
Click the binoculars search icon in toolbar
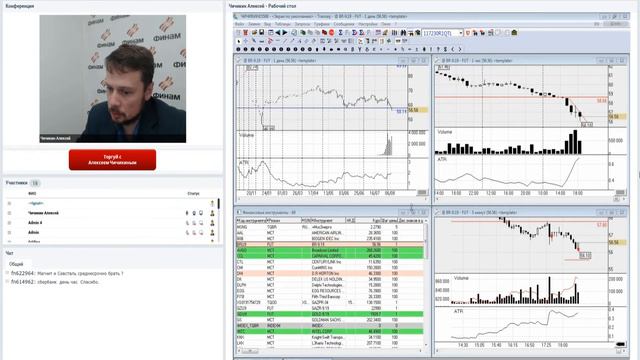click(403, 33)
